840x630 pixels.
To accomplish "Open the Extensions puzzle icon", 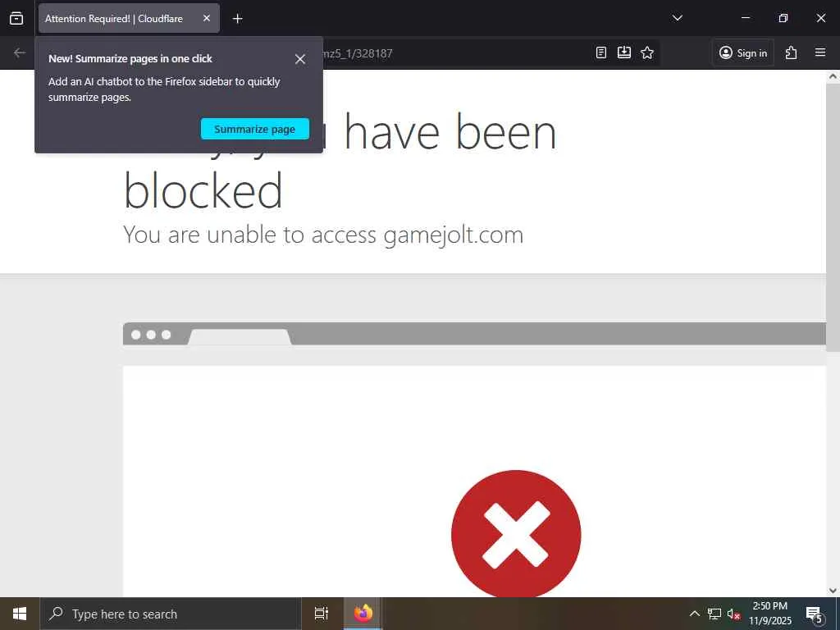I will pos(792,52).
